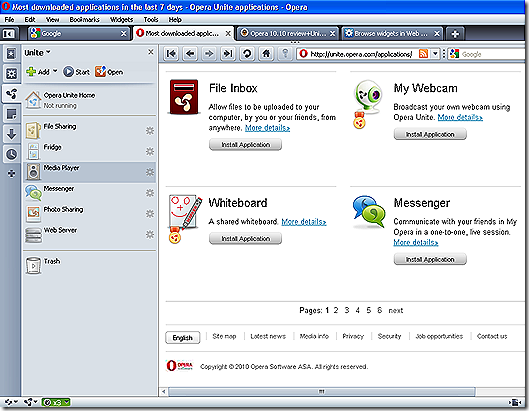The image size is (529, 411).
Task: Go to the Home page icon
Action: (266, 54)
